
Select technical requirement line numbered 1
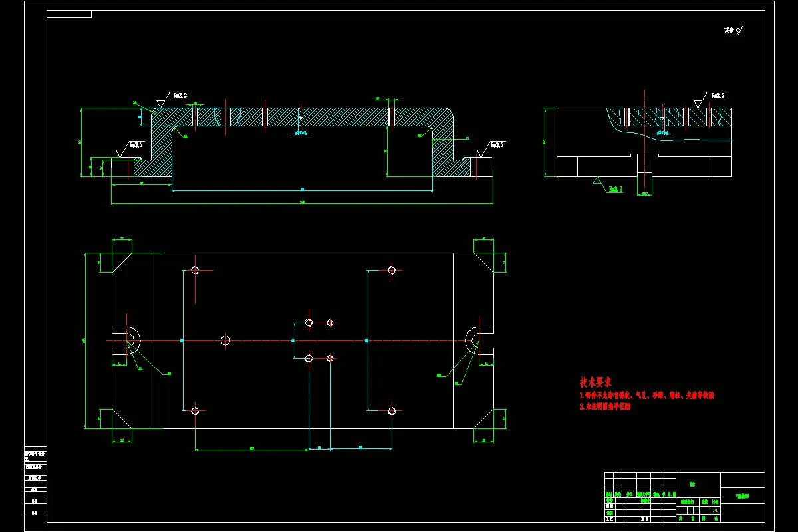(646, 395)
